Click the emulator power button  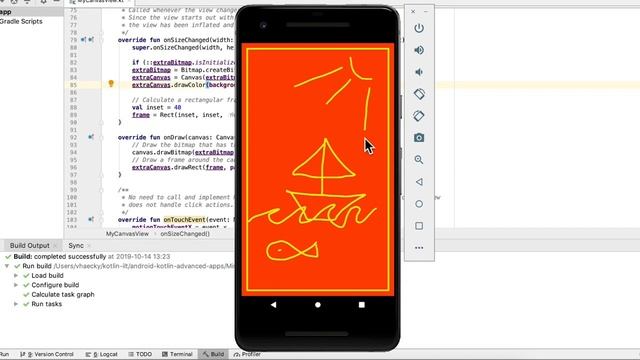click(x=419, y=28)
